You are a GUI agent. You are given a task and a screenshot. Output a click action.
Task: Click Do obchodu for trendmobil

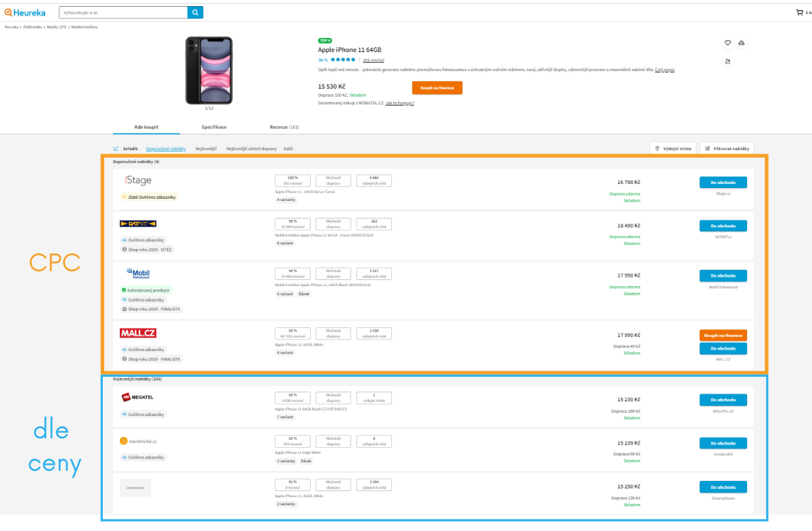(x=723, y=443)
